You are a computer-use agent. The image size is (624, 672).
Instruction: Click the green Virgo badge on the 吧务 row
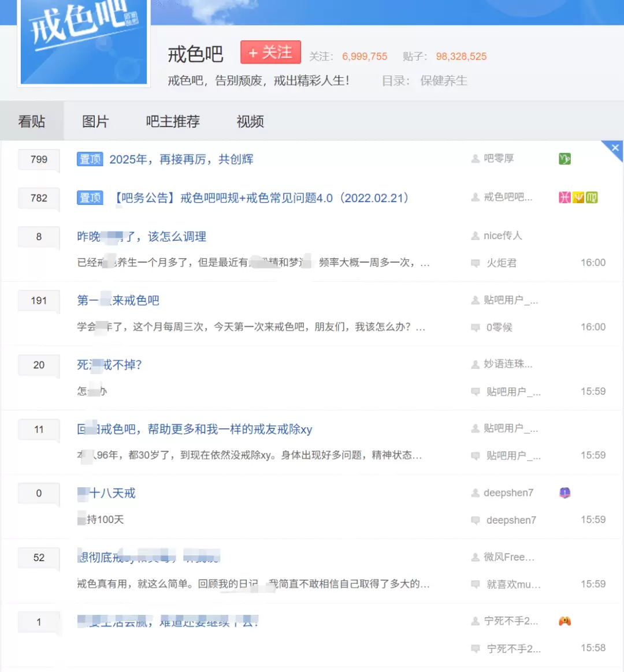tap(591, 197)
